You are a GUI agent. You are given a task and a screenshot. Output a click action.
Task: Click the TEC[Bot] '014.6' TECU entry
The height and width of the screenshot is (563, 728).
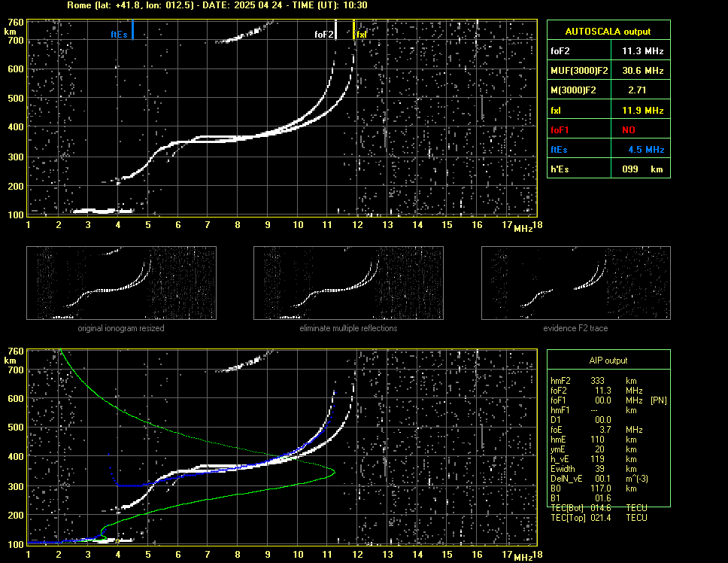click(x=600, y=508)
